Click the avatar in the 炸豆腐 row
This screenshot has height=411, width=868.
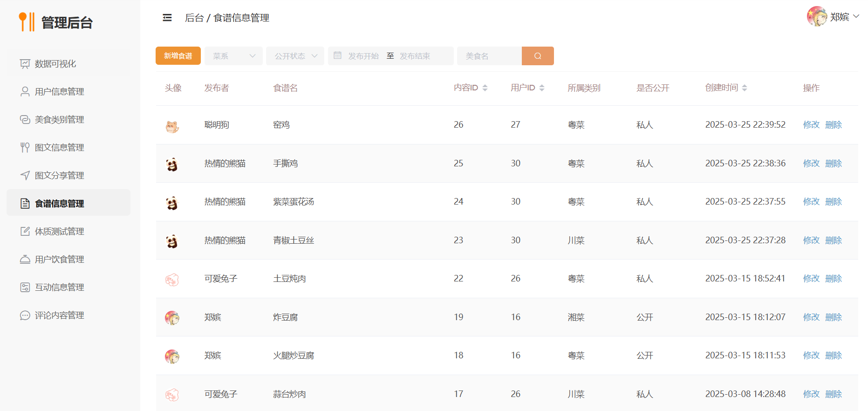point(172,318)
